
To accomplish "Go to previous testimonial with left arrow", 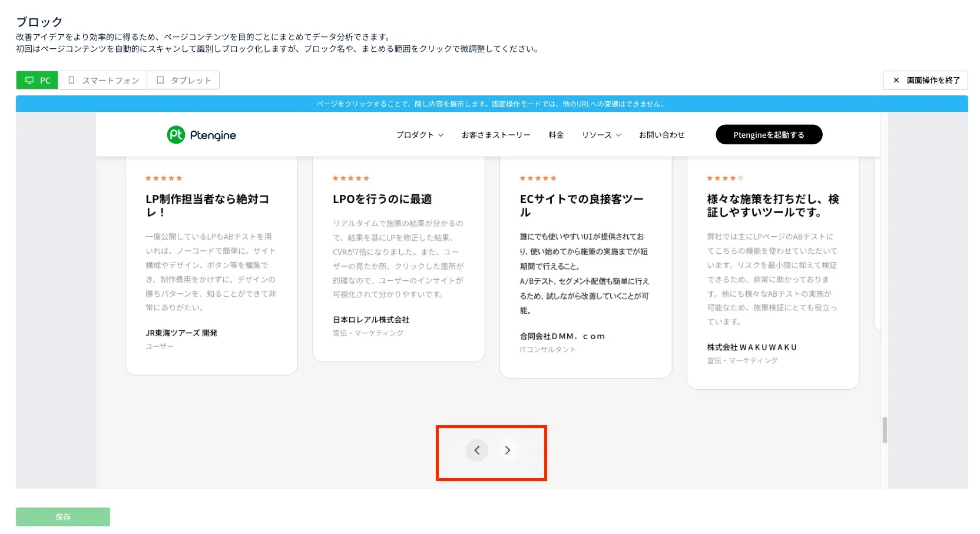I will (476, 450).
